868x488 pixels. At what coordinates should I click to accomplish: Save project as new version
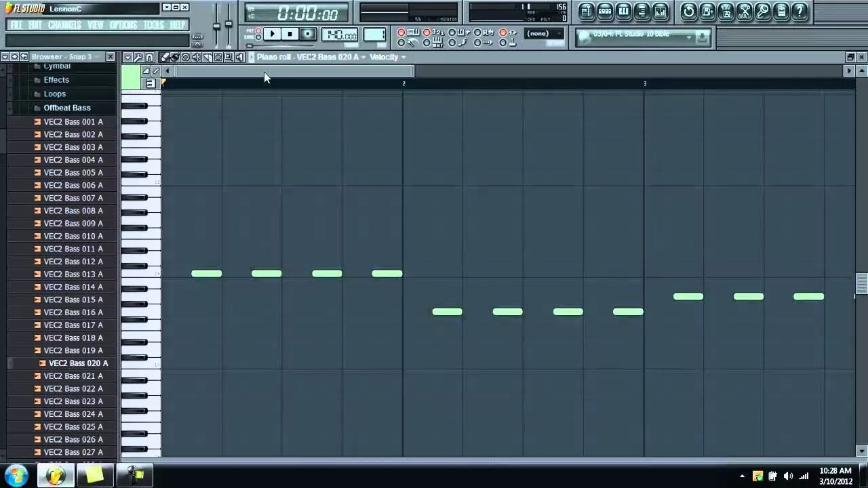[x=707, y=11]
